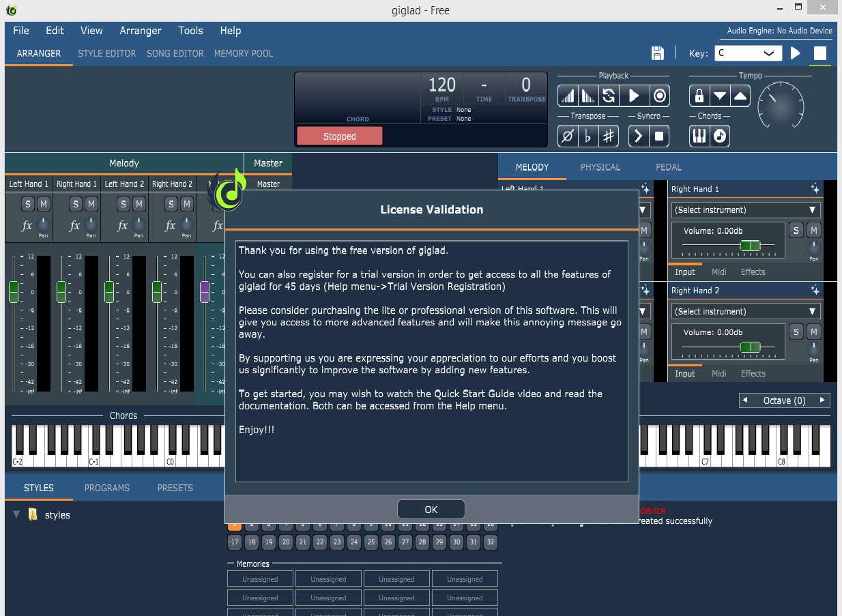
Task: Open the Effects tab under Right Hand 2
Action: [x=753, y=374]
